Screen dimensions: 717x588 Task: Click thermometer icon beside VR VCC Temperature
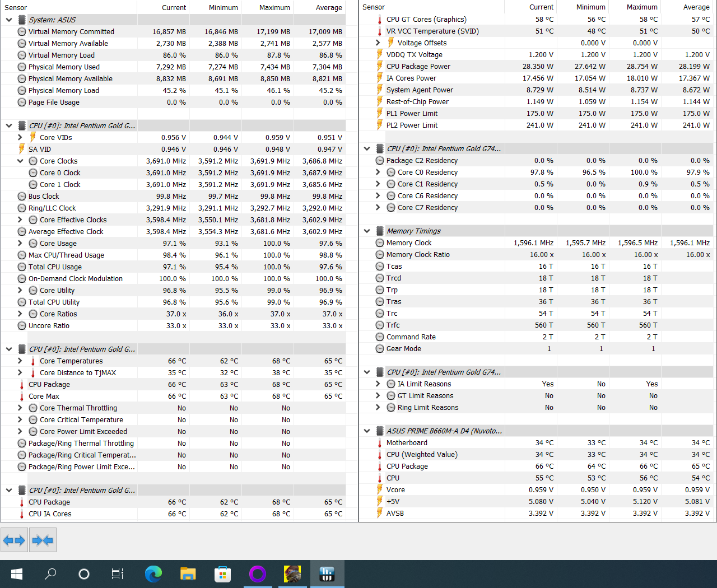pos(380,31)
